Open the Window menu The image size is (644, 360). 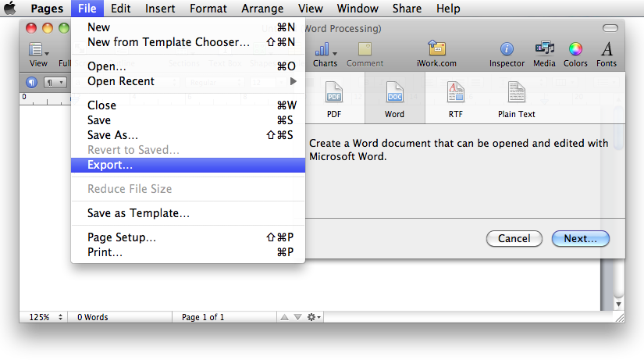click(x=358, y=9)
